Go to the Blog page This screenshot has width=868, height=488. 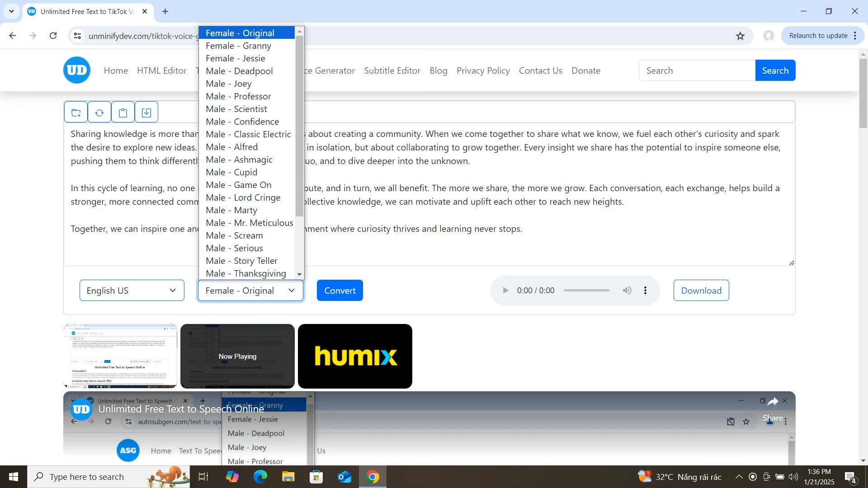tap(439, 70)
